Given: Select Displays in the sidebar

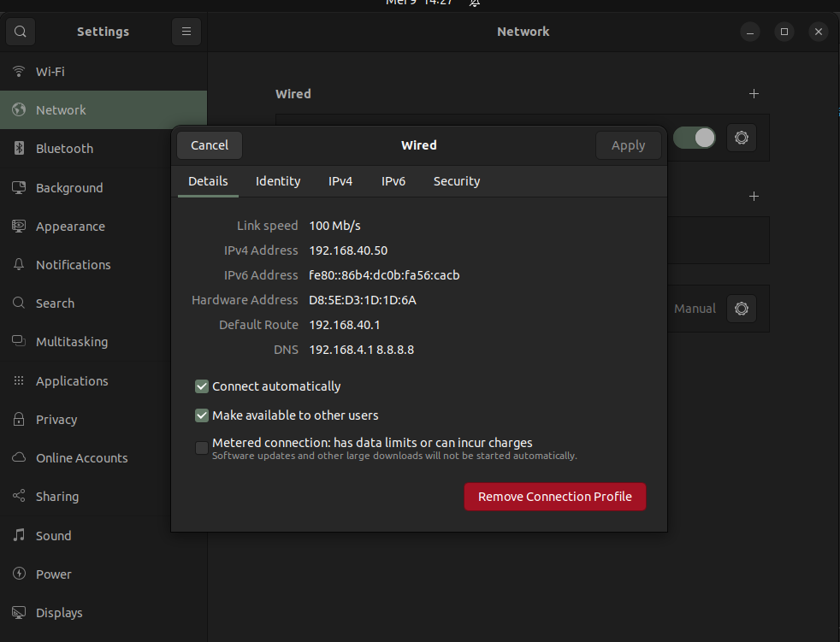Looking at the screenshot, I should point(59,613).
